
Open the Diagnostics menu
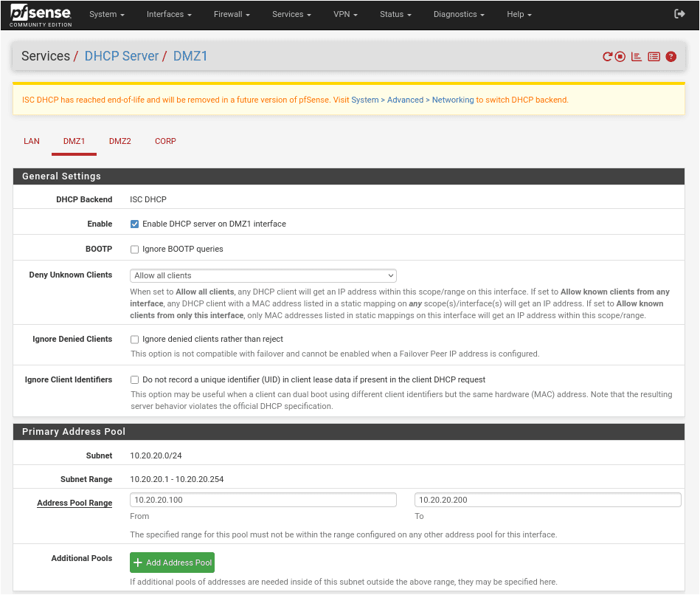[x=459, y=14]
